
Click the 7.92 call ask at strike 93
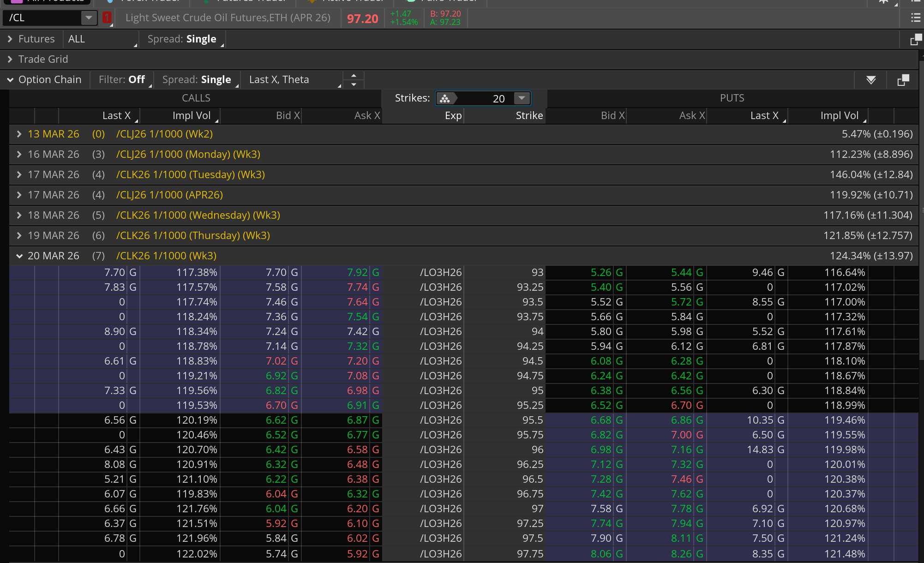(x=357, y=273)
